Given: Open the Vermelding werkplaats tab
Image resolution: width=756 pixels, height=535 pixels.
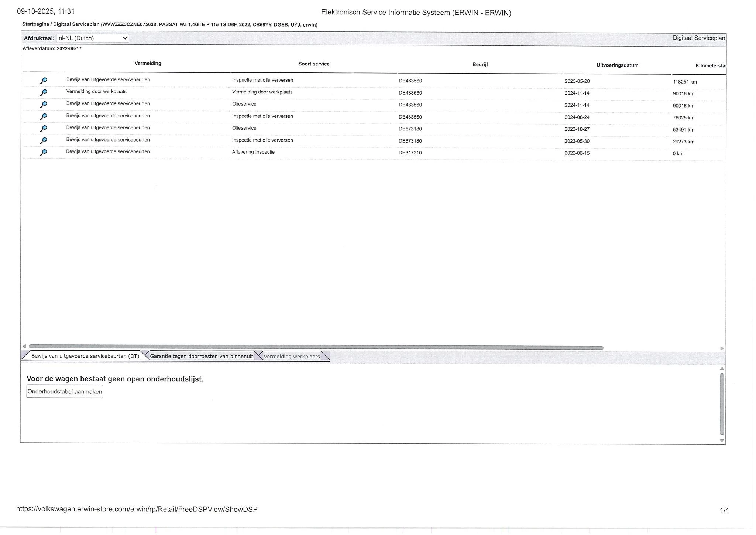Looking at the screenshot, I should click(292, 357).
